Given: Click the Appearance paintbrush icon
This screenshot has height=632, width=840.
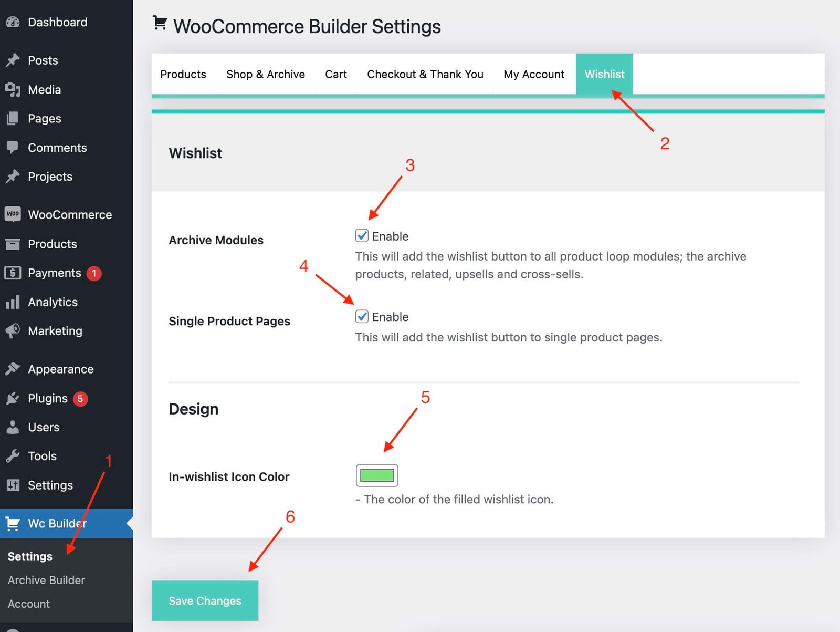Looking at the screenshot, I should (x=13, y=369).
